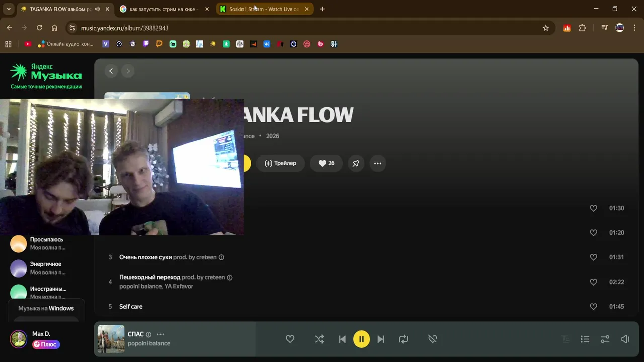Go to the browser home page
The image size is (644, 362).
point(54,28)
